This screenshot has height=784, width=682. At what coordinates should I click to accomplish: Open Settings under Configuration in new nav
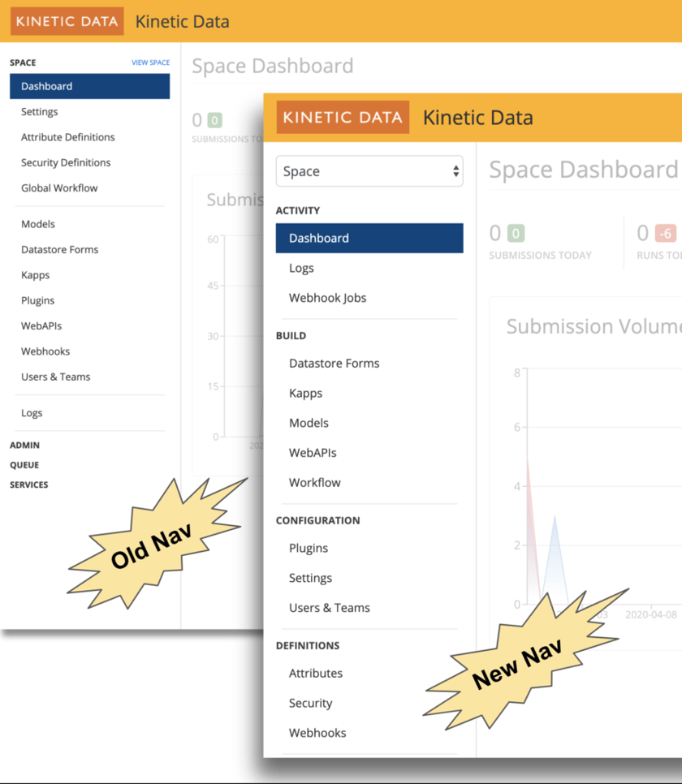click(310, 578)
